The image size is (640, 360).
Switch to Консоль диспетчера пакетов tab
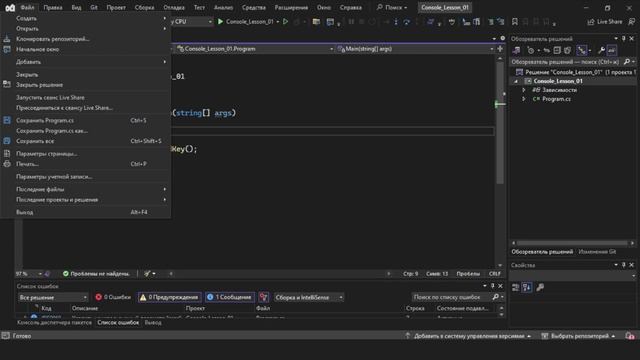(x=54, y=322)
